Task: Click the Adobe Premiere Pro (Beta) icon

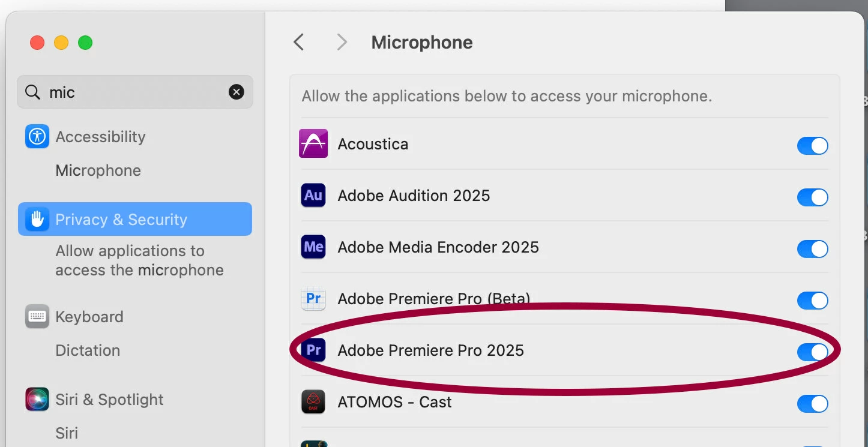Action: 313,299
